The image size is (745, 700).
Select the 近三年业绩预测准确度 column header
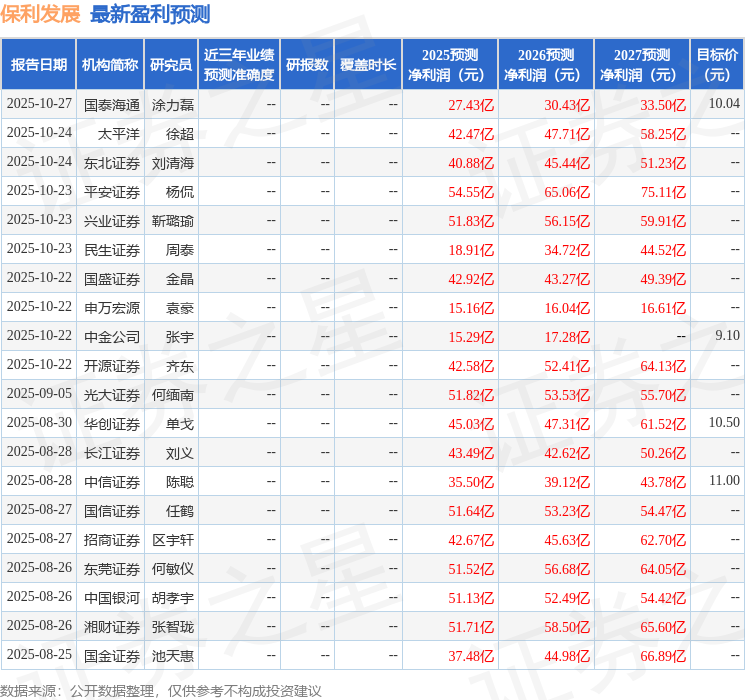239,65
